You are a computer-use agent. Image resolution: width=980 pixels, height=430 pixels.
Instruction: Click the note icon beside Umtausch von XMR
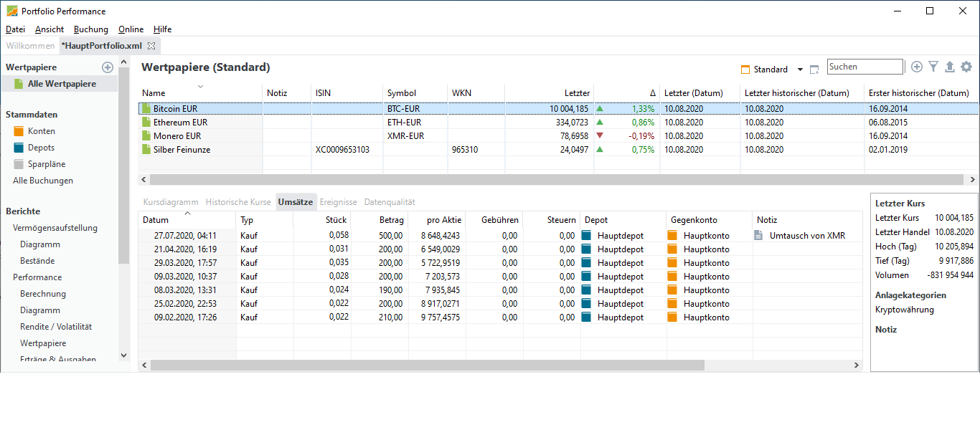758,236
